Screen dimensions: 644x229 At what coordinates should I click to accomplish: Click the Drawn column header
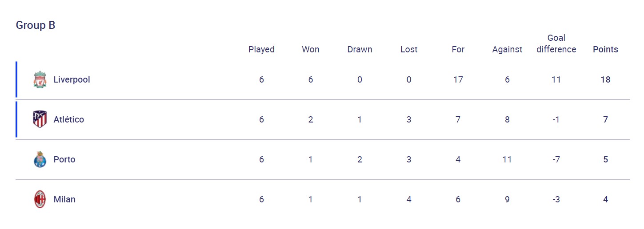(x=360, y=49)
